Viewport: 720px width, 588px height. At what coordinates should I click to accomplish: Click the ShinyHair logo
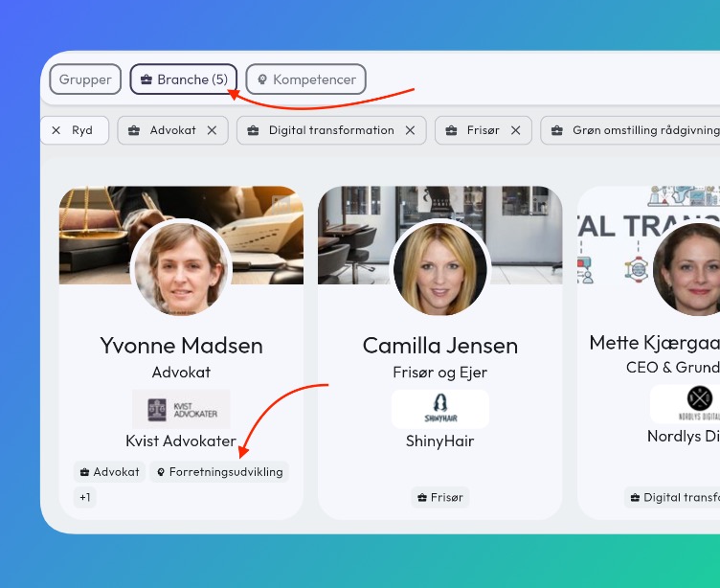[439, 409]
